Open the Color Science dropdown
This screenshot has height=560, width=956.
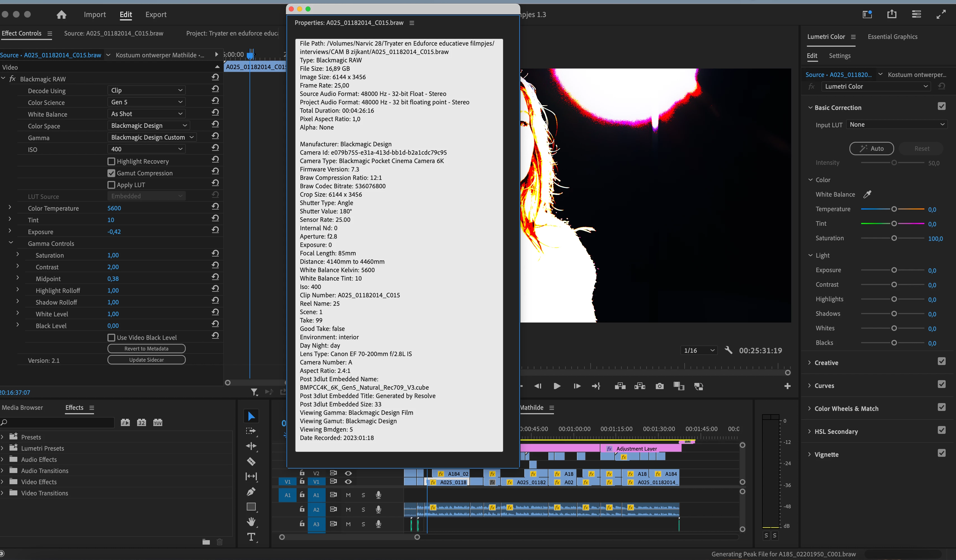146,102
